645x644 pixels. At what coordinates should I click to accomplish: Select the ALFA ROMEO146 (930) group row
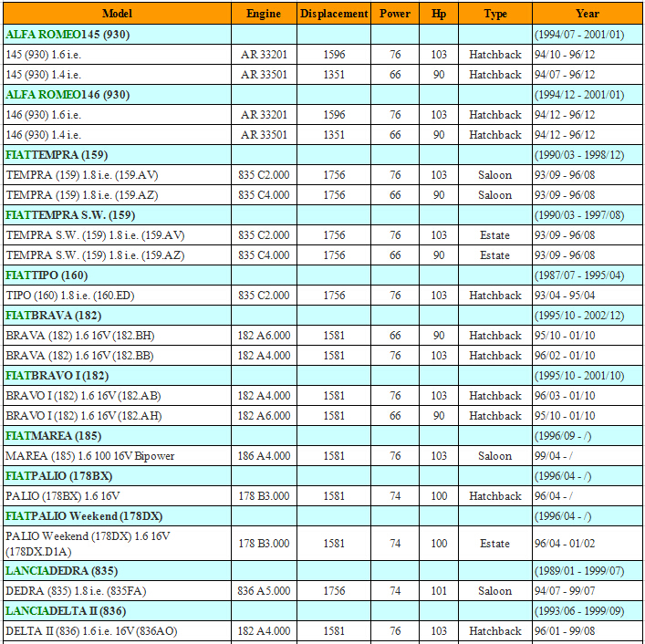click(x=323, y=95)
